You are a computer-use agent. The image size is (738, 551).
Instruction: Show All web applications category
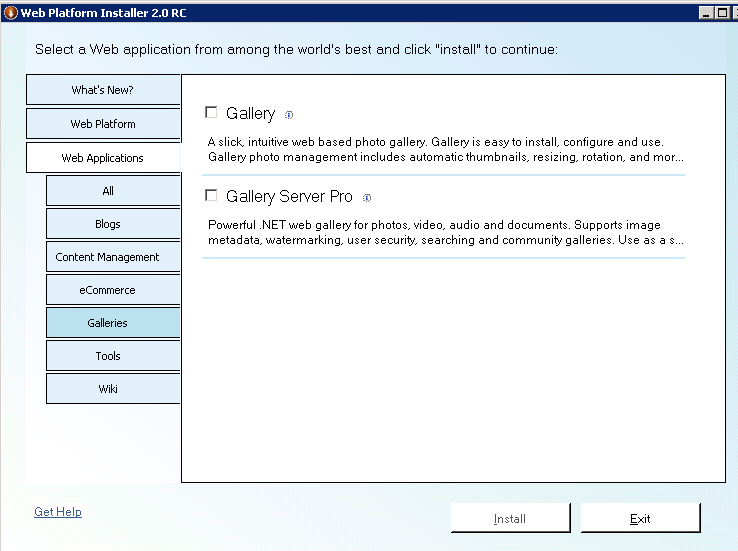113,191
